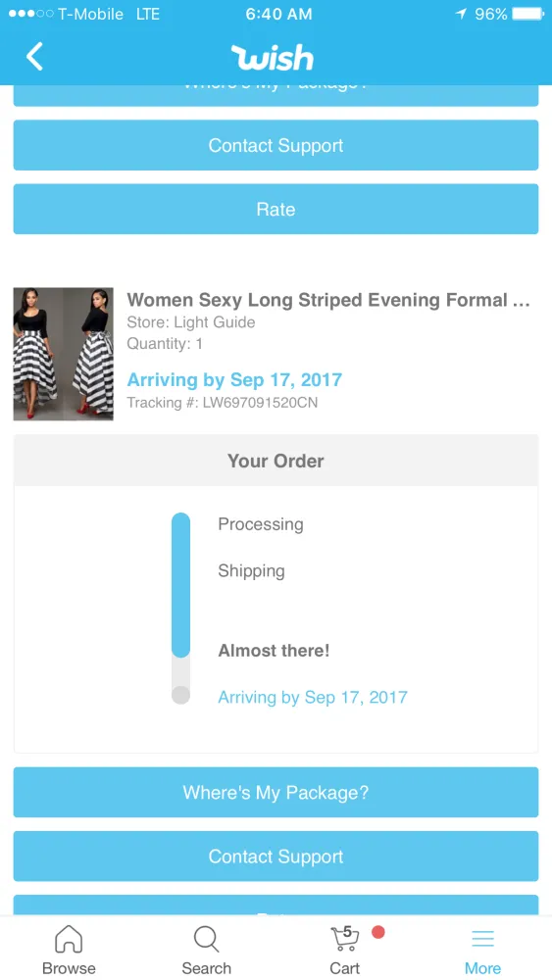Viewport: 552px width, 980px height.
Task: Tap the lower Contact Support button
Action: (x=276, y=856)
